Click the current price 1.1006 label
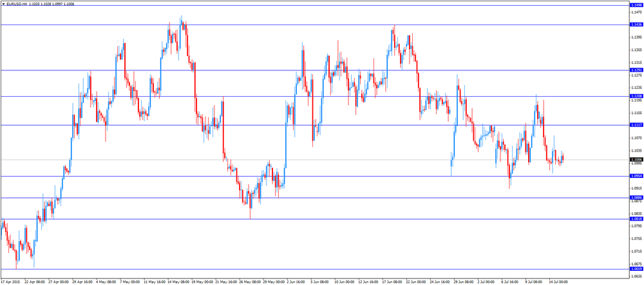 tap(636, 159)
